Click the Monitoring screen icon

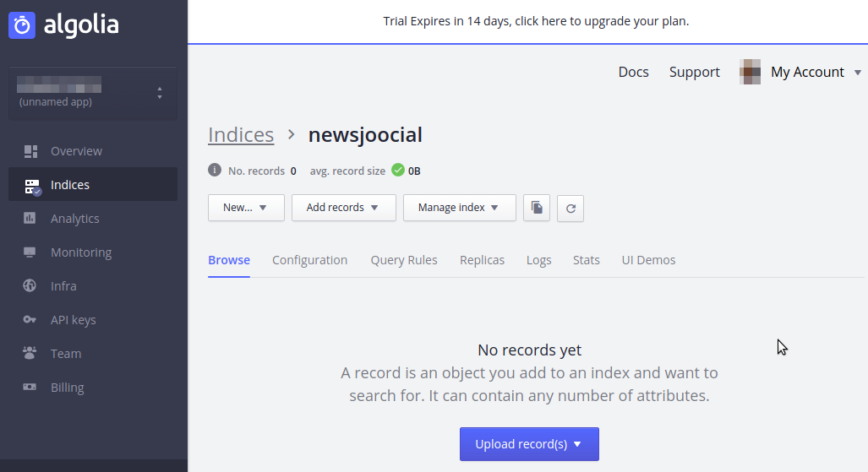(30, 252)
